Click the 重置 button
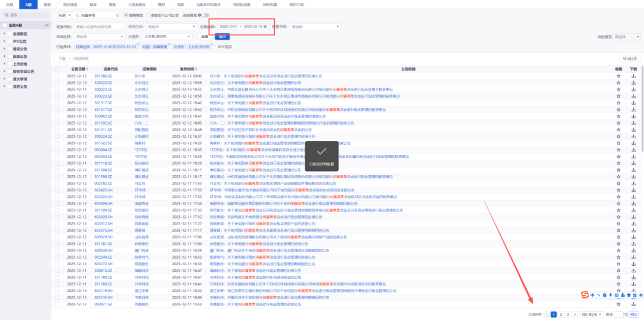The image size is (644, 320). click(x=205, y=36)
